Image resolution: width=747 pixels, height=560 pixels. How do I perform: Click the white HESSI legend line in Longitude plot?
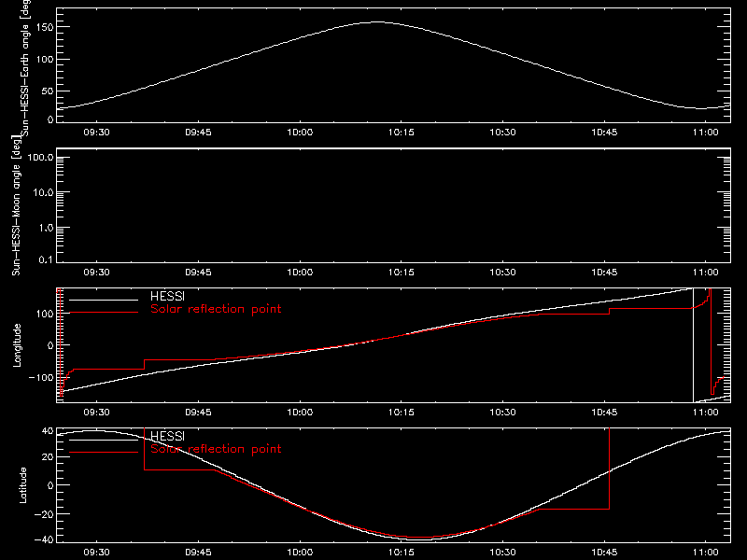click(x=104, y=300)
